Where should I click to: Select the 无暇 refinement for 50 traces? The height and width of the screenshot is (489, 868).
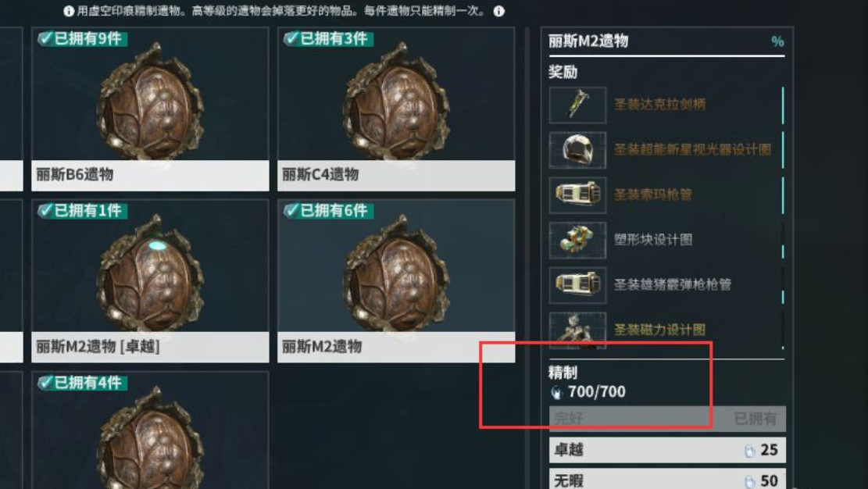point(667,480)
